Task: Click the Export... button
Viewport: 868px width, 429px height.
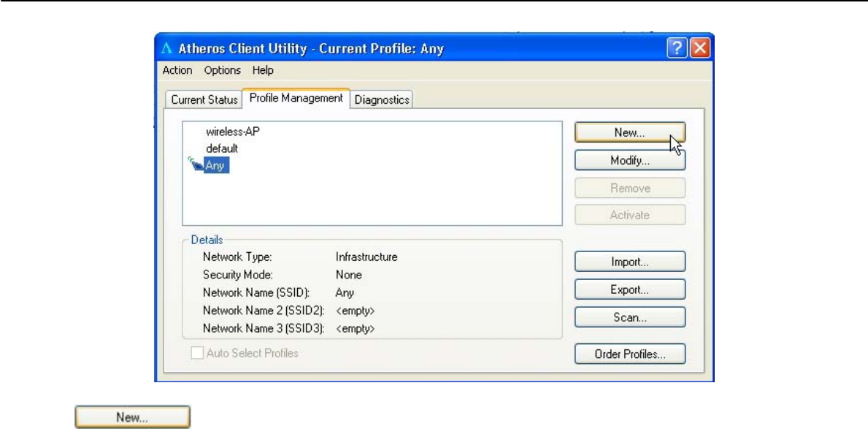Action: coord(630,289)
